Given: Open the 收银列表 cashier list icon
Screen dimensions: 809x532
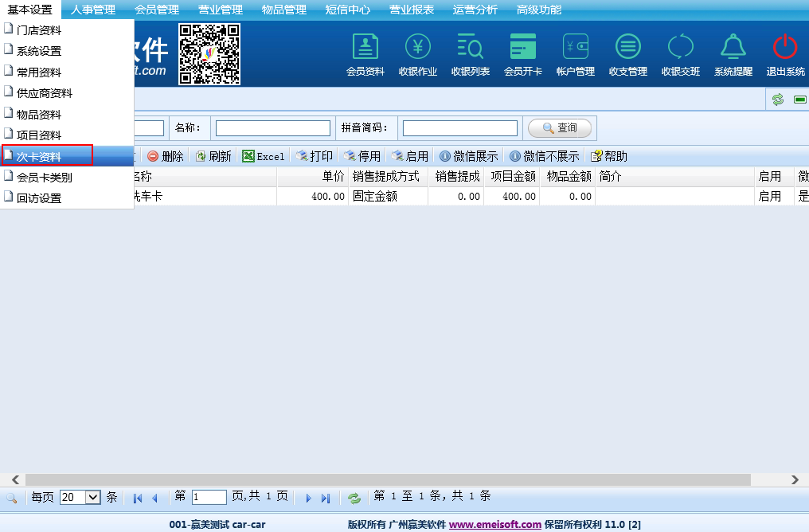Looking at the screenshot, I should 470,53.
